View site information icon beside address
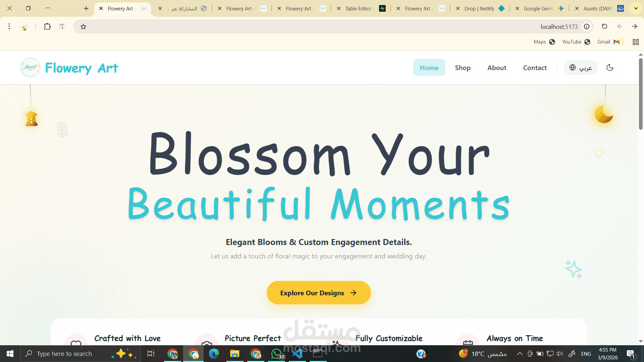The image size is (644, 362). [x=587, y=26]
